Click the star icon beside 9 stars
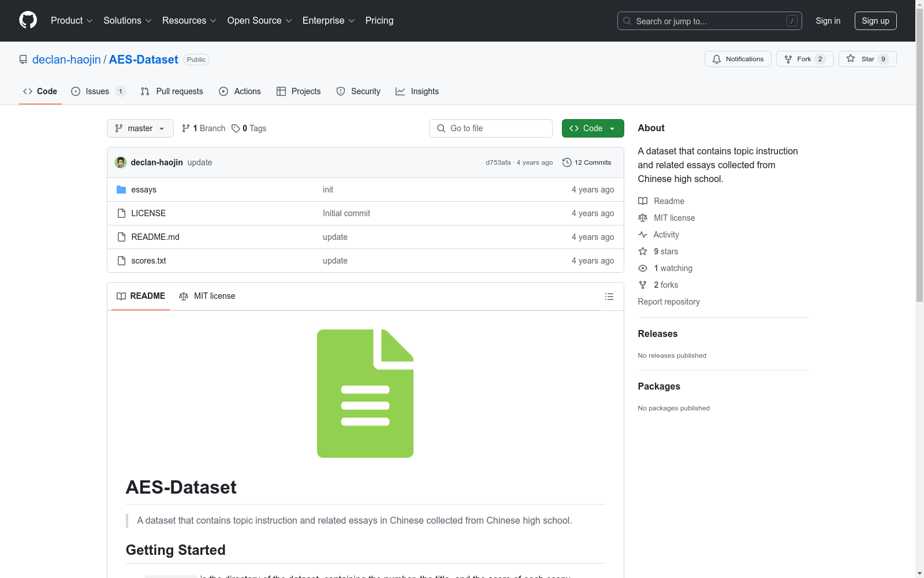 (x=643, y=251)
